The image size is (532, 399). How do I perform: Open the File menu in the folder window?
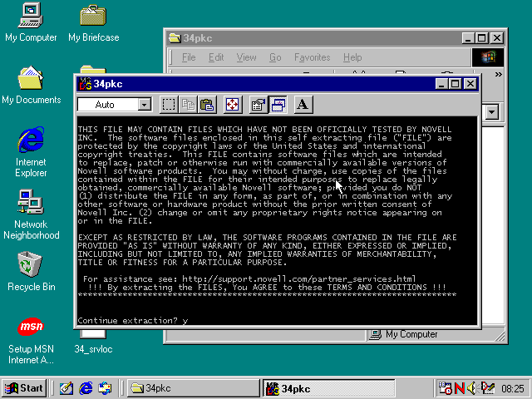point(189,57)
